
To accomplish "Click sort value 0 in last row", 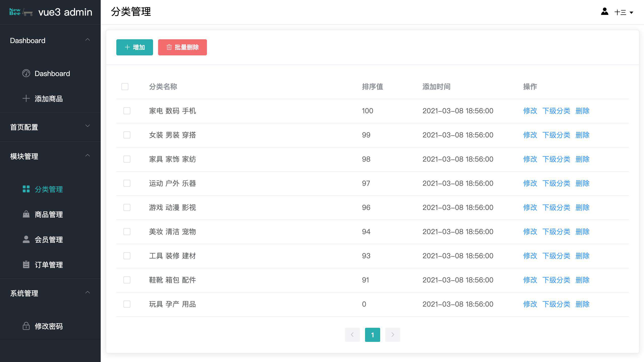I will point(364,304).
